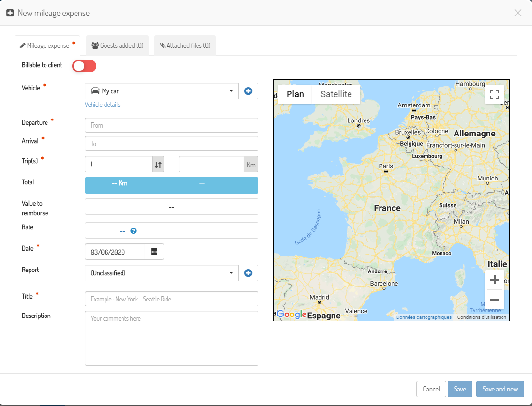Select the Plan map view

click(295, 94)
